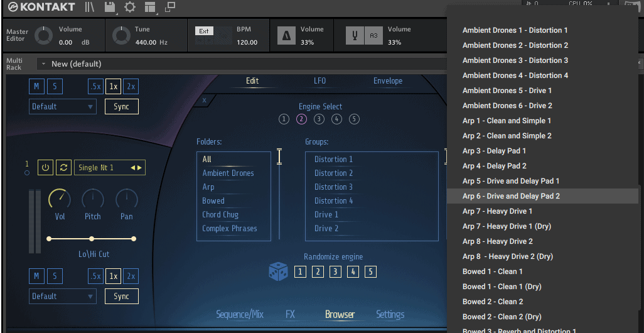Randomize engine 3 box
This screenshot has width=644, height=333.
coord(335,272)
